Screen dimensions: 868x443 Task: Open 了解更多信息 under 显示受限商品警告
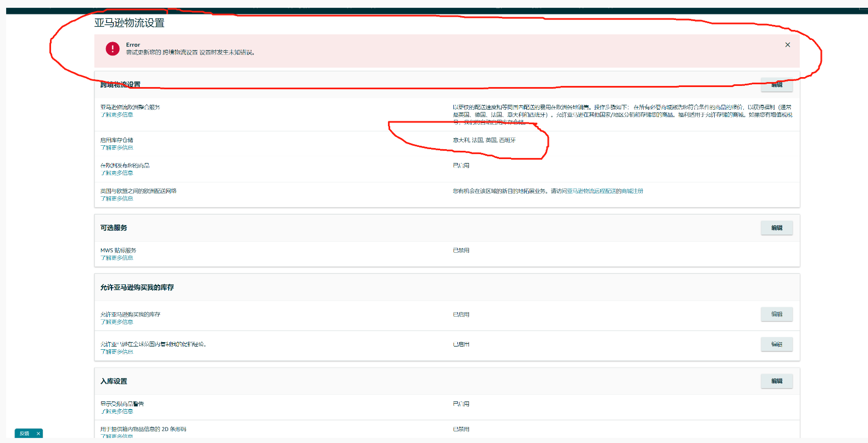pos(117,411)
